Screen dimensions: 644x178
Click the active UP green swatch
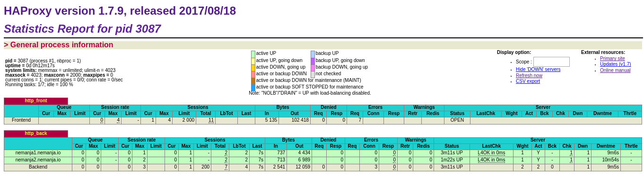point(253,54)
